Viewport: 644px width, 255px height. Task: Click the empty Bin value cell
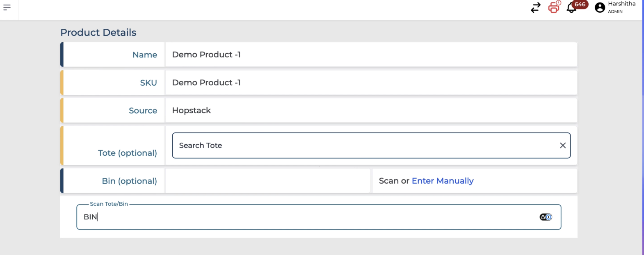point(268,181)
